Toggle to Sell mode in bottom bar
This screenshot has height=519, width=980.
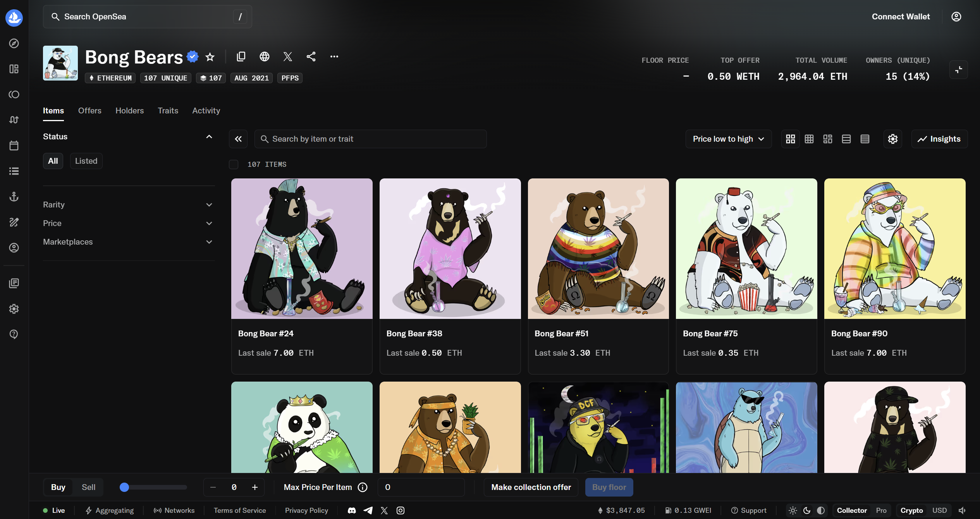tap(88, 487)
